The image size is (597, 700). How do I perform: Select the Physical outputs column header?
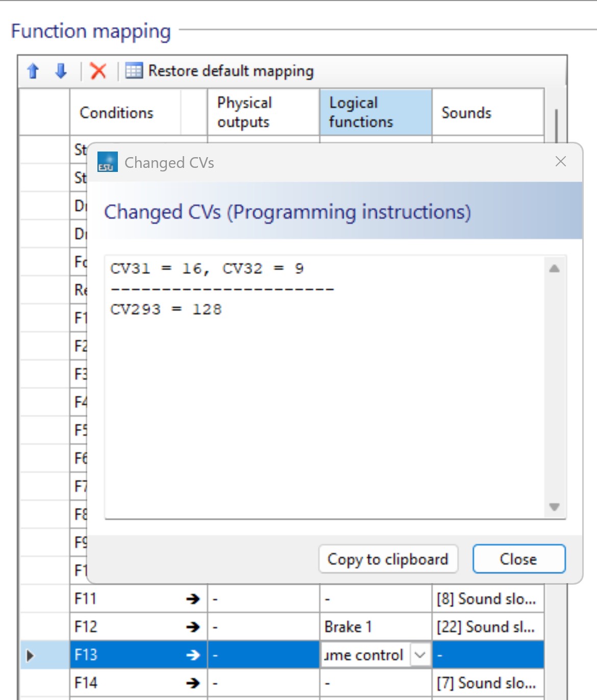(264, 112)
